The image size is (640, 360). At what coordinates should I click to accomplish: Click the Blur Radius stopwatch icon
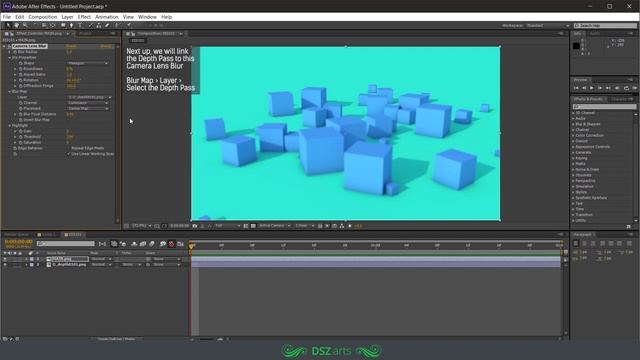(x=15, y=52)
